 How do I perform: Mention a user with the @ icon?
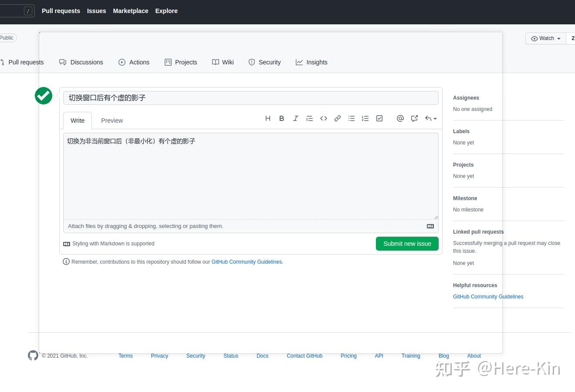coord(400,118)
